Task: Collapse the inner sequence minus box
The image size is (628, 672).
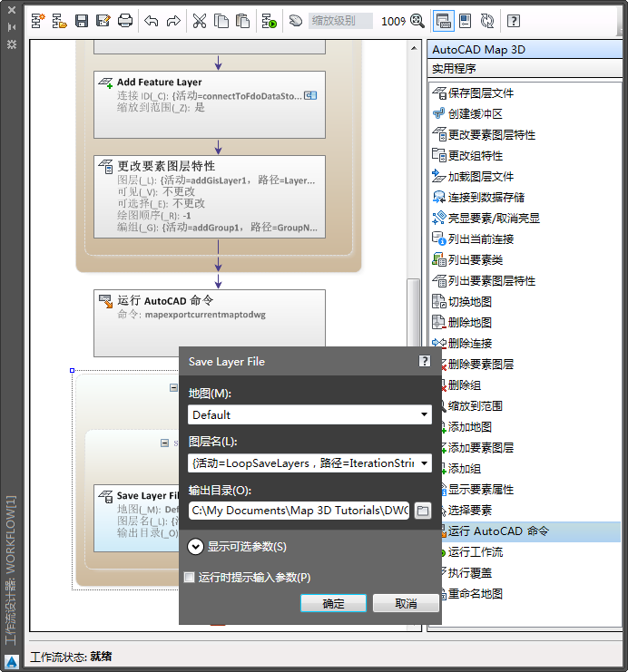Action: (164, 443)
